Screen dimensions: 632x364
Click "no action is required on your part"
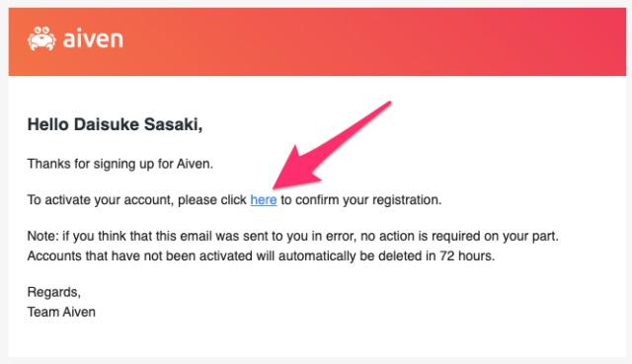click(458, 236)
